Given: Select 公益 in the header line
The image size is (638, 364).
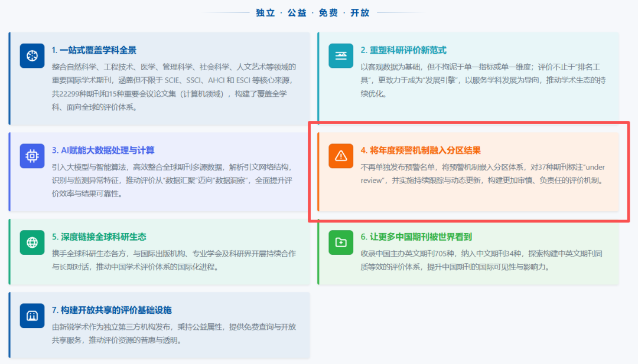Looking at the screenshot, I should tap(297, 12).
